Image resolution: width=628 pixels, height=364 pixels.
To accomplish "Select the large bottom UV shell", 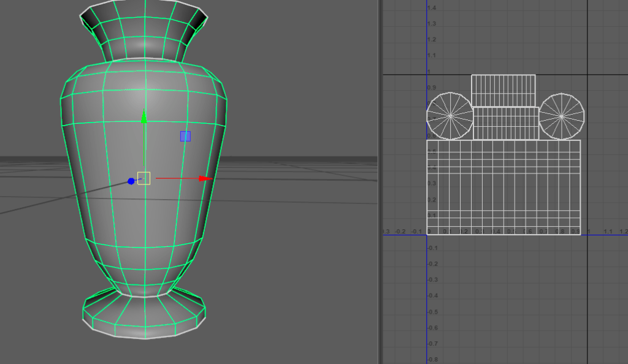I will [x=504, y=187].
